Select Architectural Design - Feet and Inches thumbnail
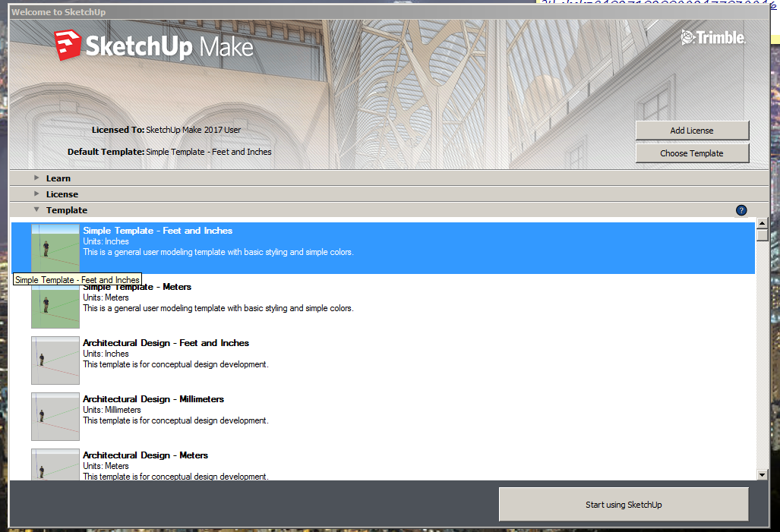 (55, 360)
